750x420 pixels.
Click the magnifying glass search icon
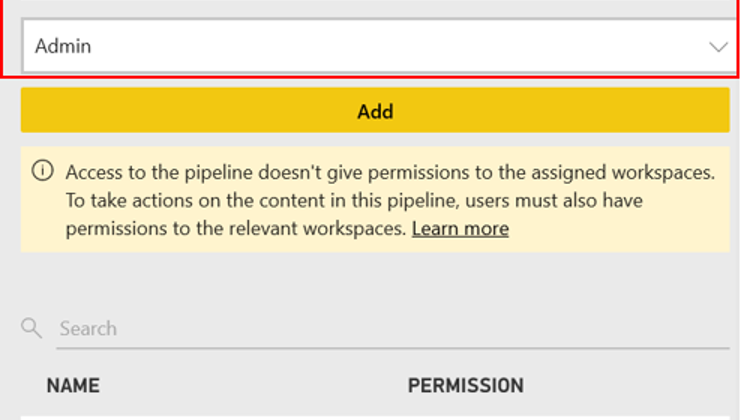tap(32, 328)
